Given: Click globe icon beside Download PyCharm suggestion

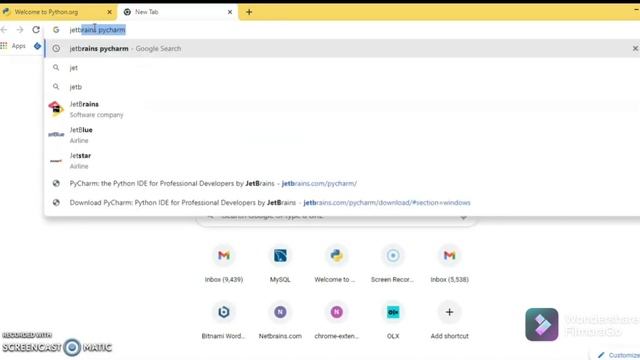Looking at the screenshot, I should click(56, 202).
